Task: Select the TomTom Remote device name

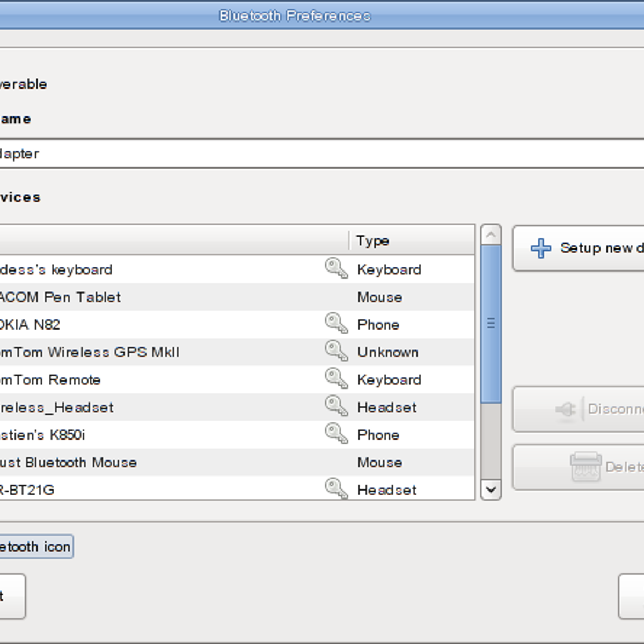Action: 50,380
